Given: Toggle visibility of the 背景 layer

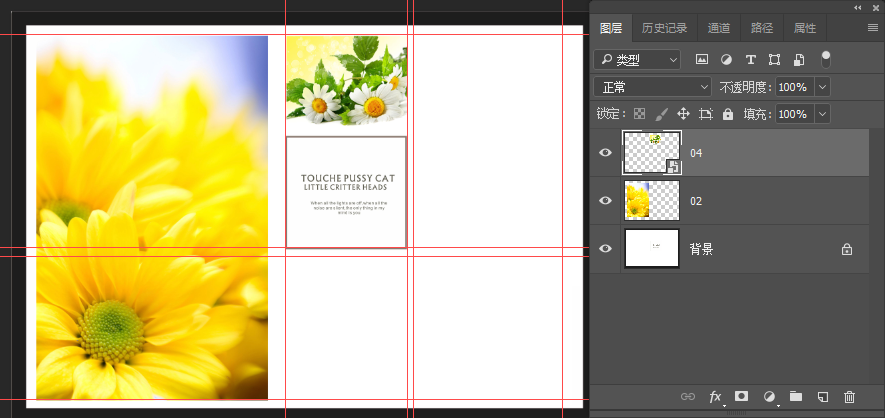Looking at the screenshot, I should point(605,248).
